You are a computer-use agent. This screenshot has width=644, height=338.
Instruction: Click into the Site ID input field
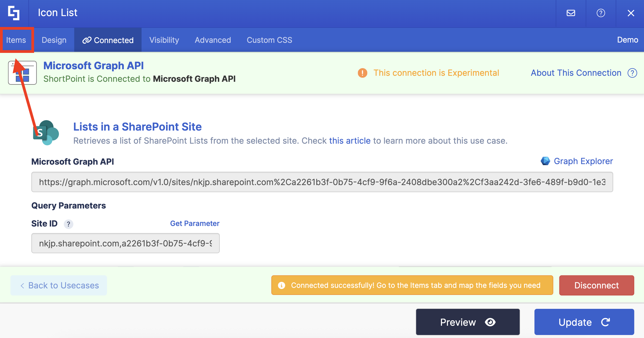[x=125, y=243]
